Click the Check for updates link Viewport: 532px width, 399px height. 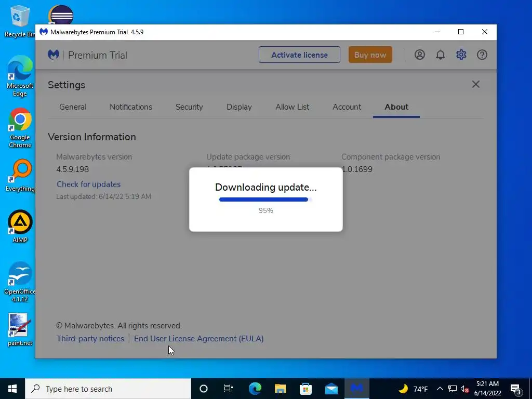click(88, 184)
